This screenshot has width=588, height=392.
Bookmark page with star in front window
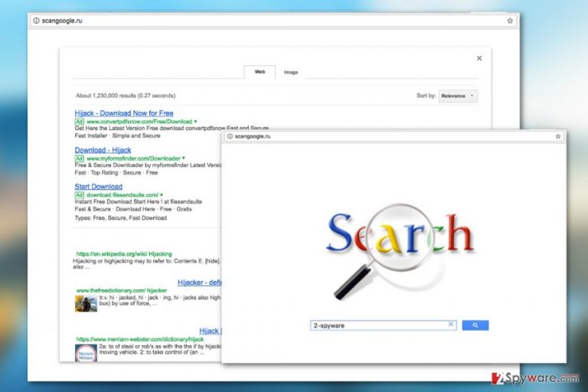[558, 136]
